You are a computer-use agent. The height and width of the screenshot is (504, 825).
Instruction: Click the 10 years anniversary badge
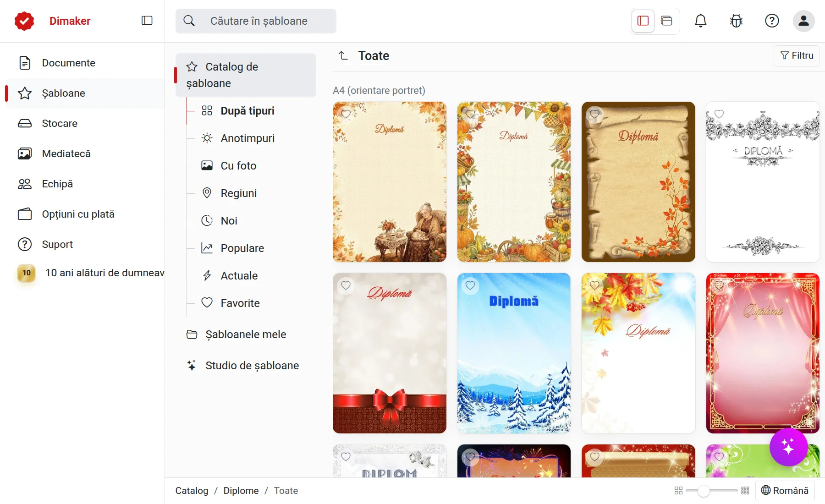(x=27, y=273)
